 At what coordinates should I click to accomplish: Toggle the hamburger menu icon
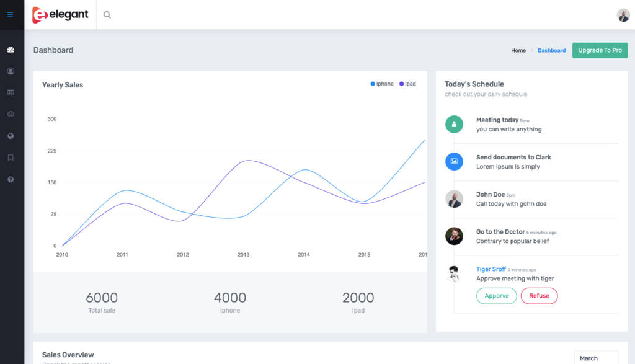click(x=10, y=15)
